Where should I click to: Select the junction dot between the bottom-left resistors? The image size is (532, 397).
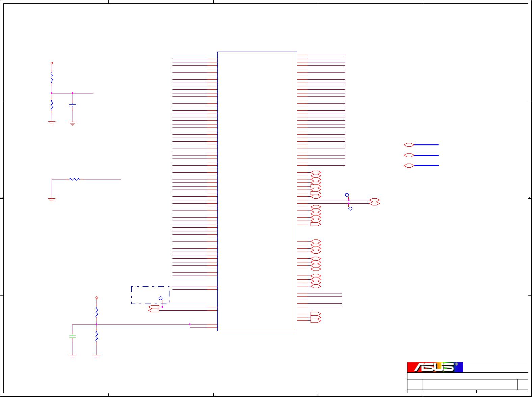point(97,324)
